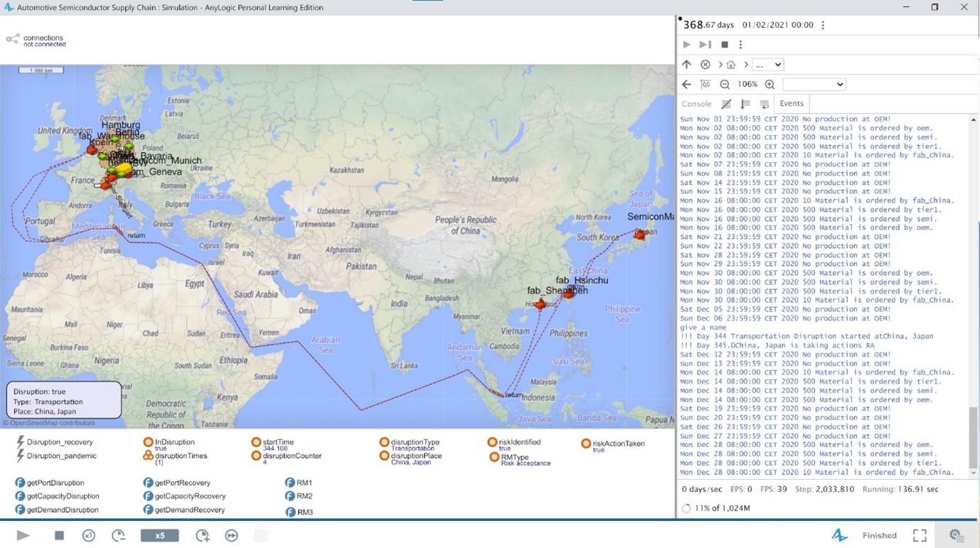Click the getPortRecovery function icon
The height and width of the screenshot is (548, 980).
pyautogui.click(x=148, y=483)
